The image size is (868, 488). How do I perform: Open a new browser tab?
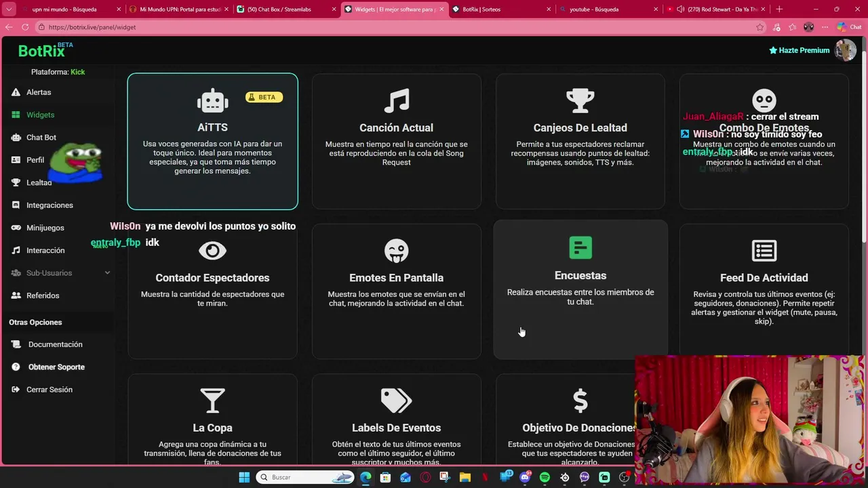pyautogui.click(x=779, y=9)
